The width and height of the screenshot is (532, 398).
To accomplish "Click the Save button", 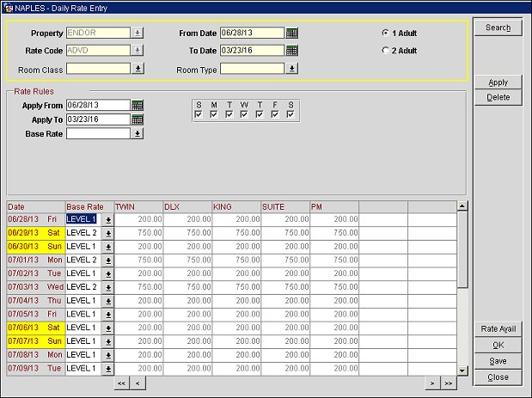I will (498, 361).
